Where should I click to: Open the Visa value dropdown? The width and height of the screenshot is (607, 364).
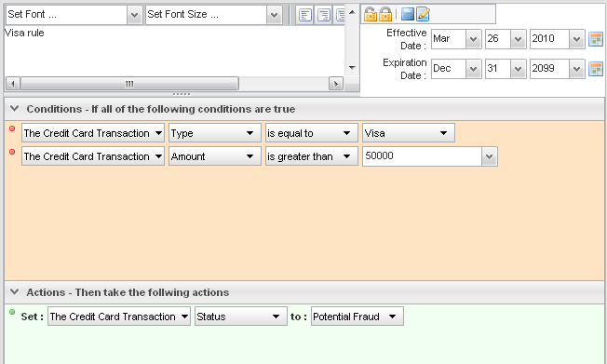409,133
